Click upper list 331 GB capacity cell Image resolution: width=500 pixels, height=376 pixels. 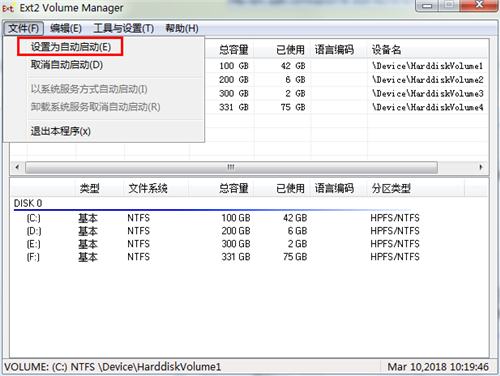(234, 107)
